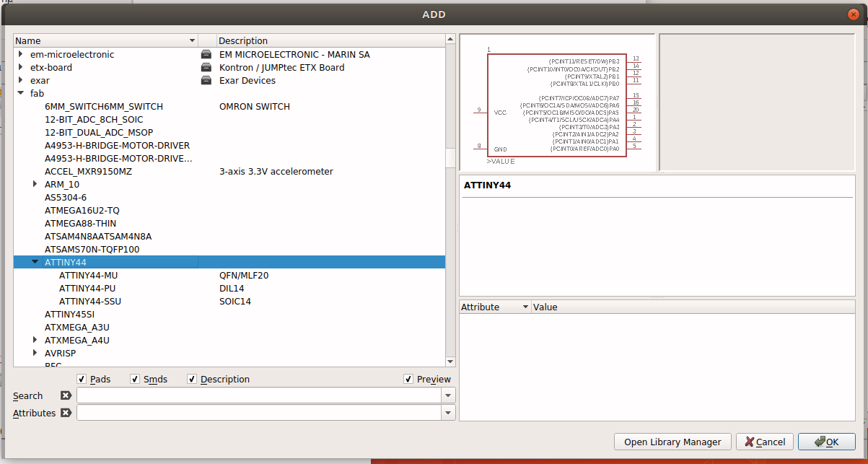Expand the ARM_10 tree entry
This screenshot has height=464, width=868.
35,184
